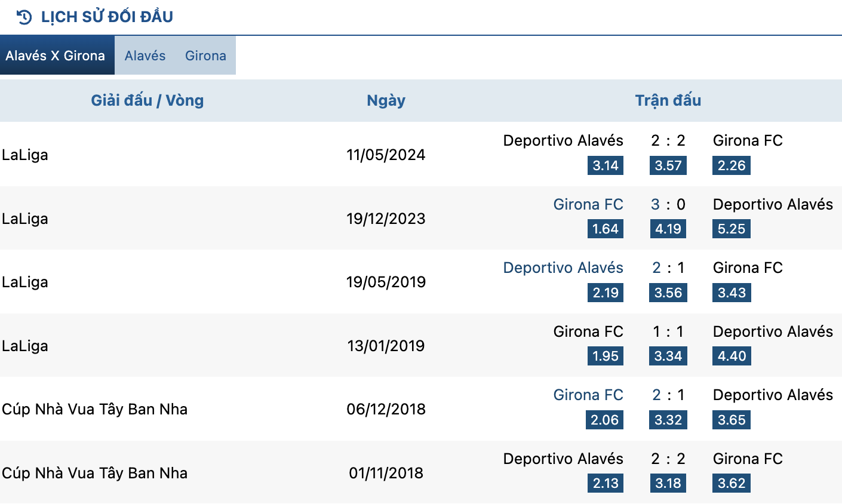Viewport: 842px width, 504px height.
Task: Open Girona FC winner link in 06/12/2018 match
Action: (588, 395)
